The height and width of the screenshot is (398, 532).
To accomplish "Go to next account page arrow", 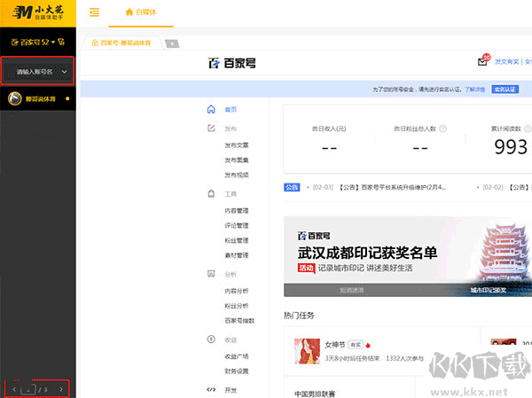I will tap(61, 389).
